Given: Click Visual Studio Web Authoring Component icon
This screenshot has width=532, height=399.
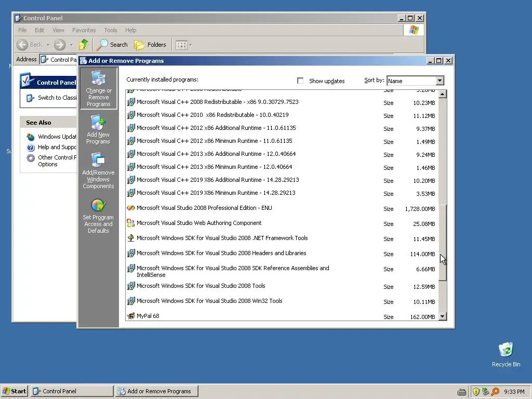Looking at the screenshot, I should (130, 223).
